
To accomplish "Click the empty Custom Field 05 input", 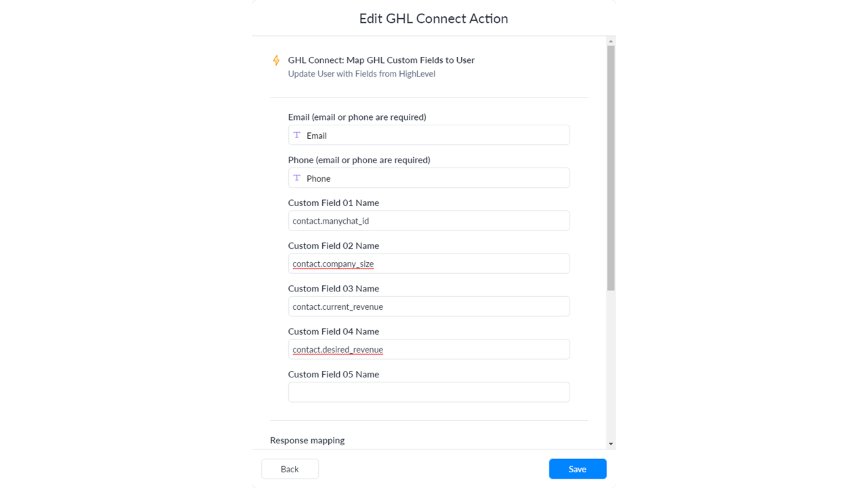I will coord(429,392).
